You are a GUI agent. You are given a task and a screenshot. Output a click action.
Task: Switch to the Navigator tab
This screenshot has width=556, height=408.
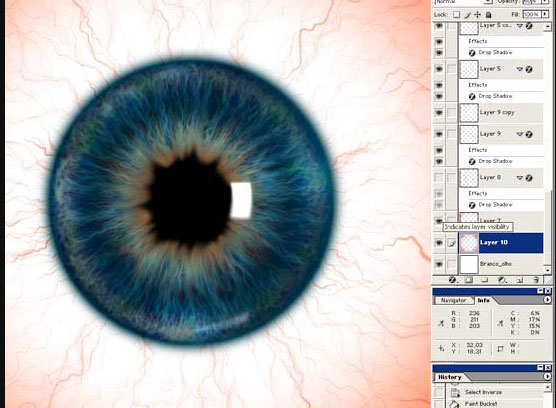[453, 300]
